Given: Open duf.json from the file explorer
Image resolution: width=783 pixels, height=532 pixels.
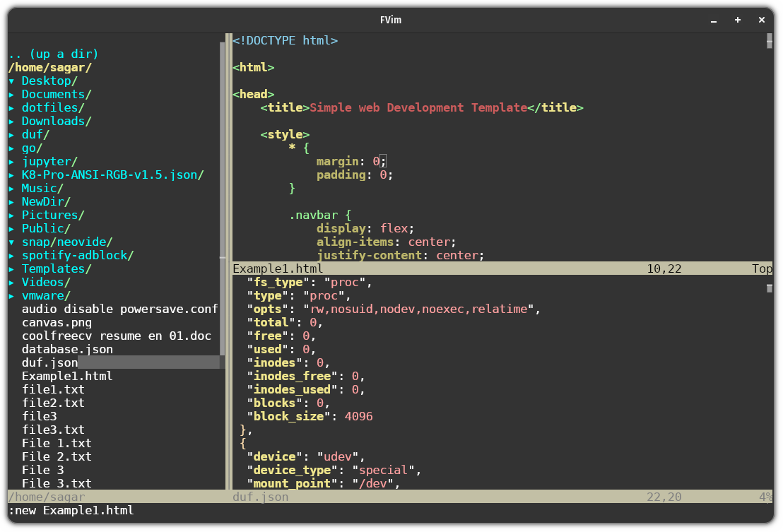Looking at the screenshot, I should point(49,362).
